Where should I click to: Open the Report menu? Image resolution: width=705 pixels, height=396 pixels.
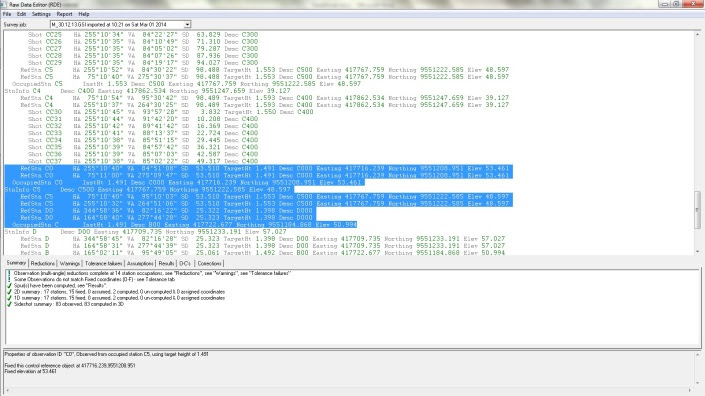(x=64, y=14)
